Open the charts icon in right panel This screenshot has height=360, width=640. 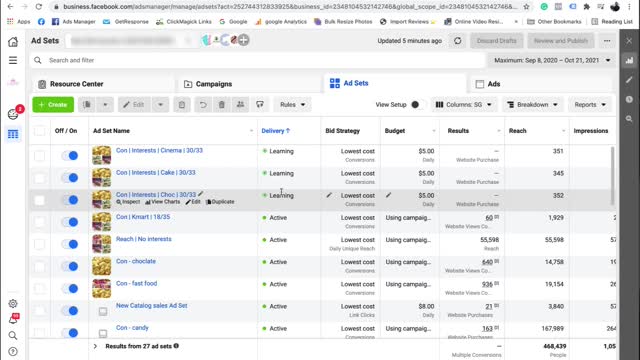click(x=629, y=60)
